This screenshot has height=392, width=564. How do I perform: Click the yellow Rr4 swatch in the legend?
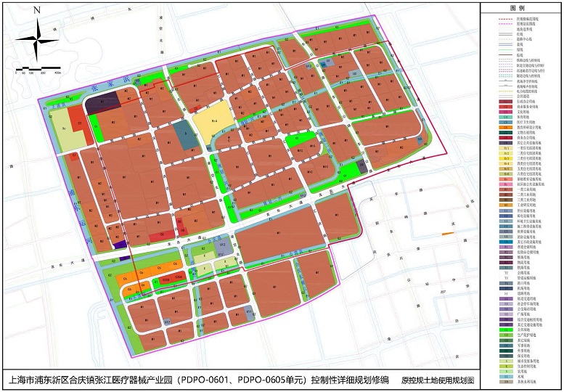(505, 163)
